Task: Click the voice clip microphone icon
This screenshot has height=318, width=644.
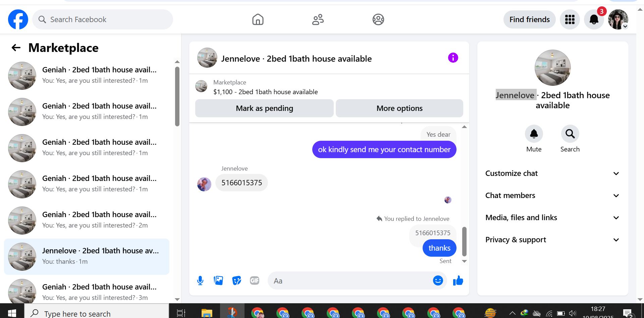Action: click(200, 280)
